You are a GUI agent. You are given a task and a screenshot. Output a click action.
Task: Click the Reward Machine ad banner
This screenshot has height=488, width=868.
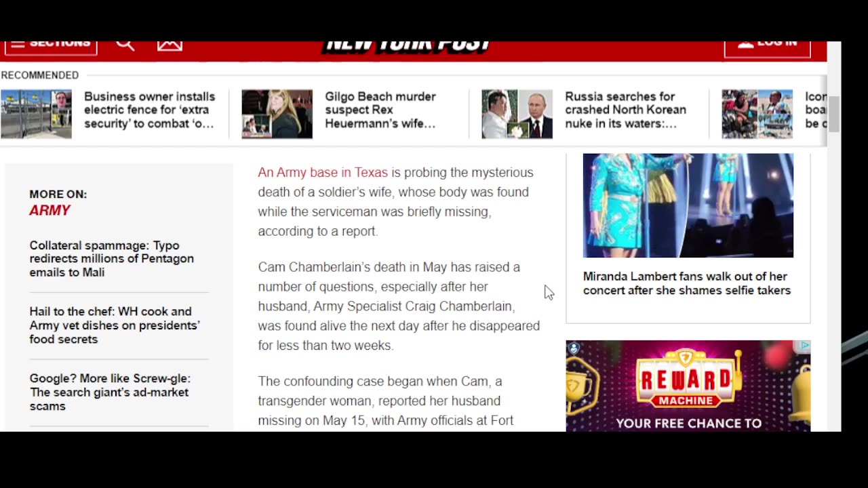pos(688,386)
